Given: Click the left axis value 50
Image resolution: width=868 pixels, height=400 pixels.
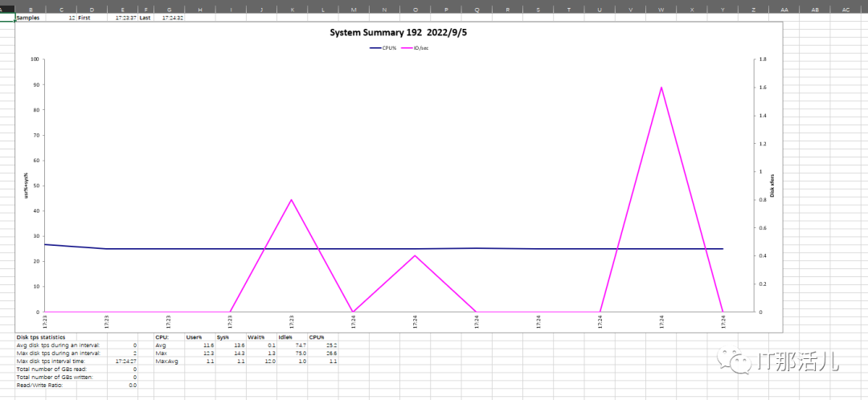Looking at the screenshot, I should click(36, 186).
